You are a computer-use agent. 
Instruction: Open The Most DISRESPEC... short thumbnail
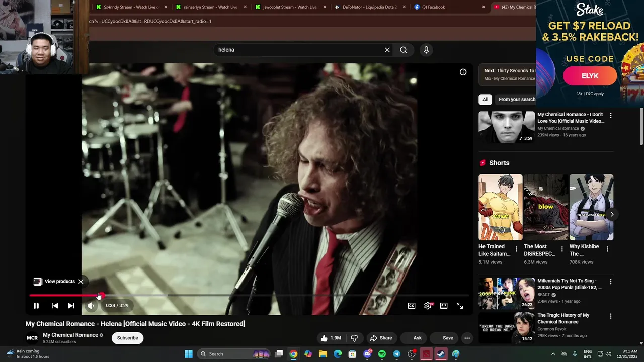(x=546, y=207)
